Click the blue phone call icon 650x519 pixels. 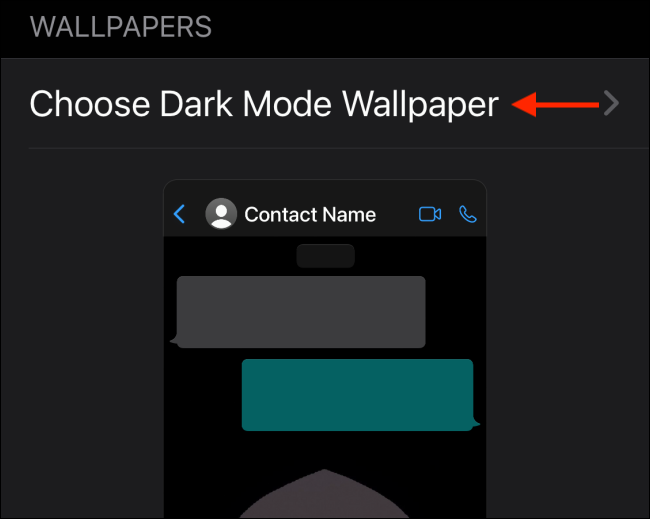coord(468,214)
